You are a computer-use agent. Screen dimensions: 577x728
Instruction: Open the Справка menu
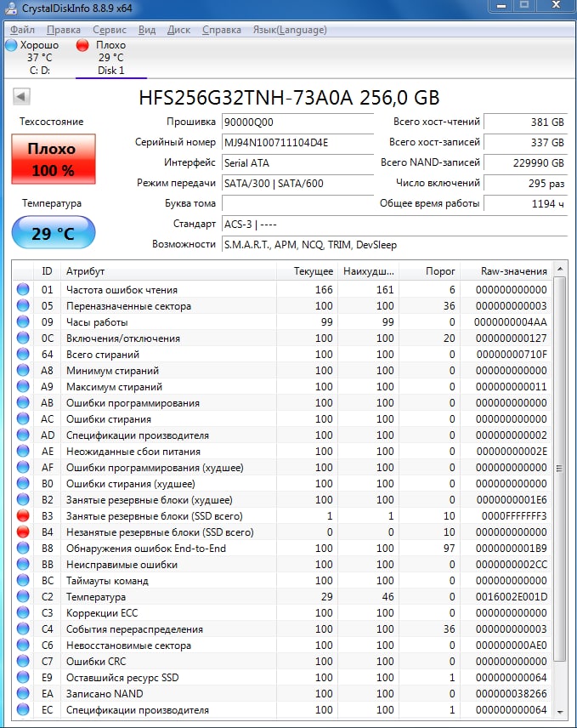click(x=221, y=30)
